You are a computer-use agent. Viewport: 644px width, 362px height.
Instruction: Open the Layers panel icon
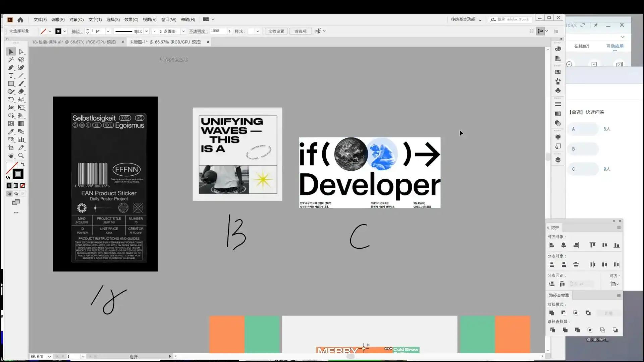pos(558,160)
